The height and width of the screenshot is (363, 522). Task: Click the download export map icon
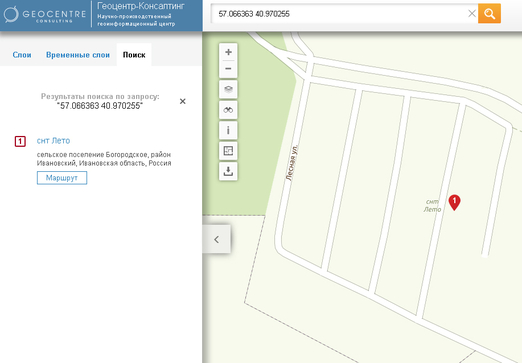click(228, 171)
